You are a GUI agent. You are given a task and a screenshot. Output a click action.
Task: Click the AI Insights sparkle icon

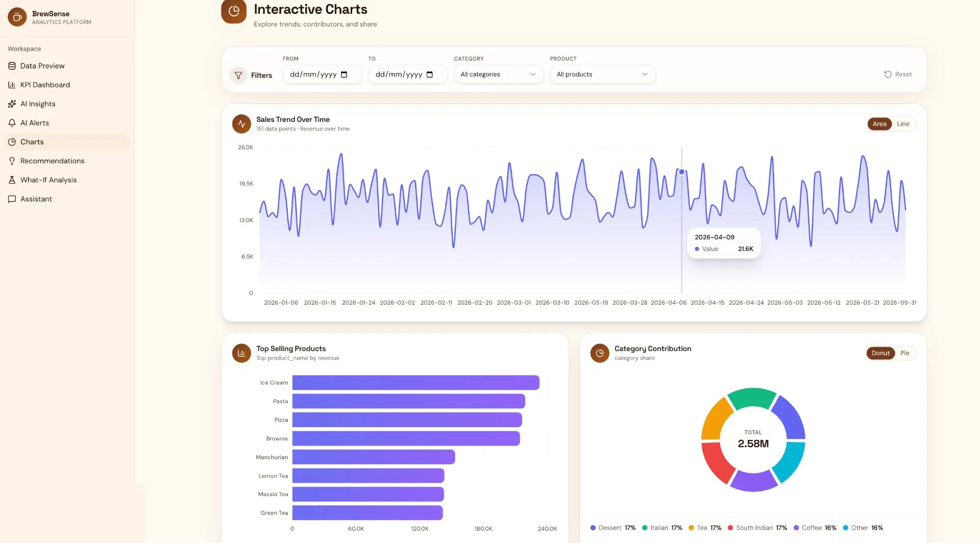[x=12, y=104]
